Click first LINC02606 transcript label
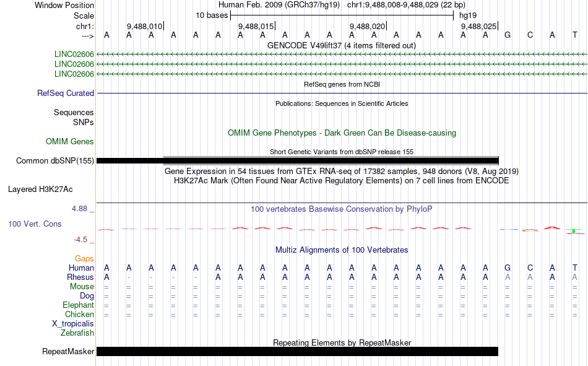This screenshot has width=588, height=366. [74, 54]
